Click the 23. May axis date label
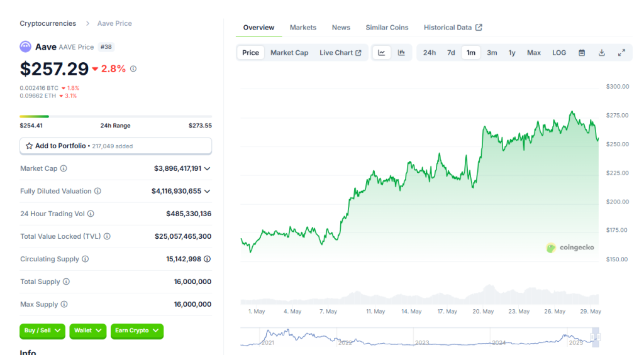The width and height of the screenshot is (644, 355). [x=519, y=312]
